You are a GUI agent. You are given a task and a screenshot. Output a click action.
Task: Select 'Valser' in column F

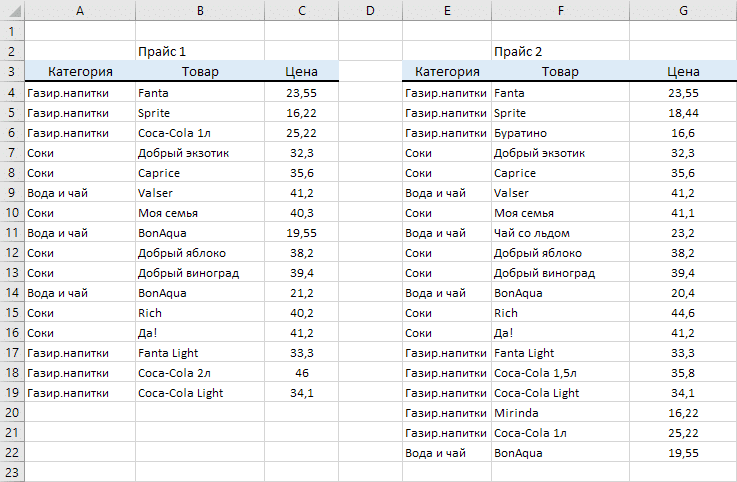[x=560, y=193]
